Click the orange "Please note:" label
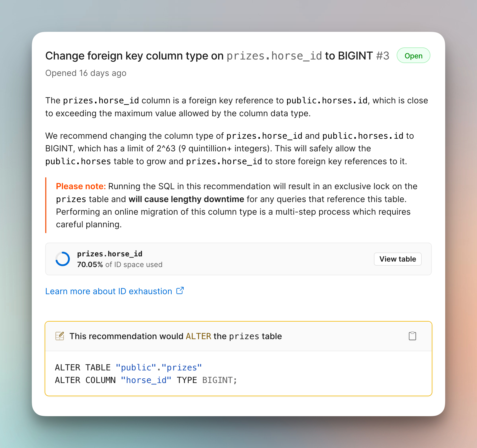Viewport: 477px width, 448px height. coord(81,186)
